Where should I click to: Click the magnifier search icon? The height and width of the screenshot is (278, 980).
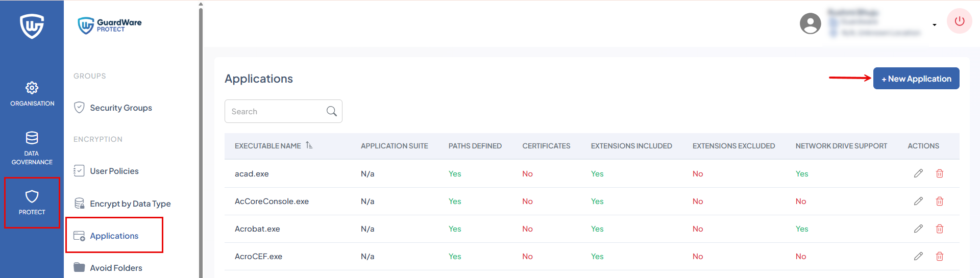click(x=331, y=111)
